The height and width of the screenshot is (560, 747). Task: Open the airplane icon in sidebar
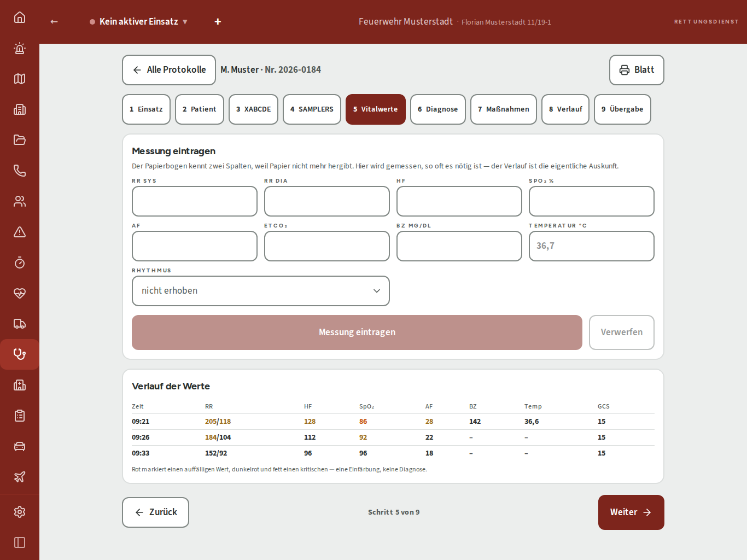coord(20,477)
